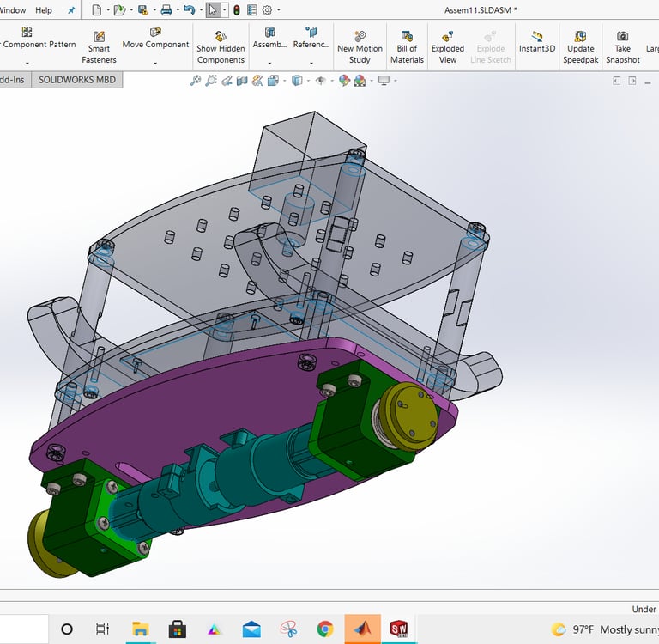The height and width of the screenshot is (644, 659).
Task: Undo the last action
Action: click(x=189, y=10)
